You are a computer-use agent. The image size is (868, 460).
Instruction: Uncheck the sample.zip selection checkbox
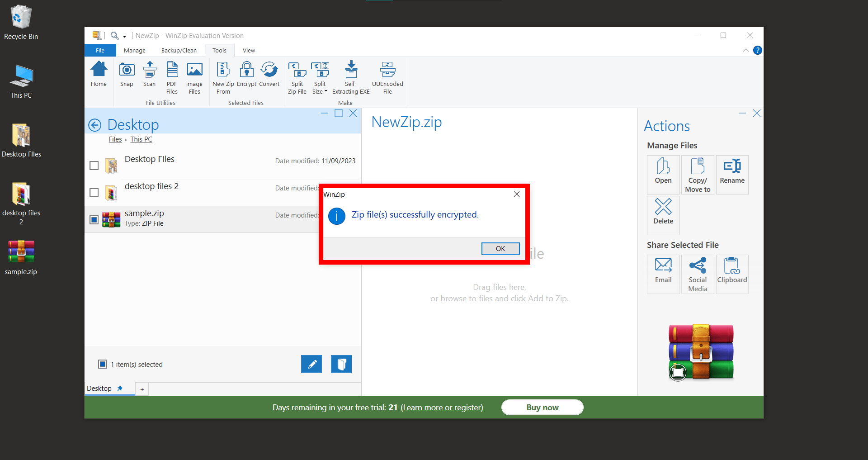coord(94,219)
